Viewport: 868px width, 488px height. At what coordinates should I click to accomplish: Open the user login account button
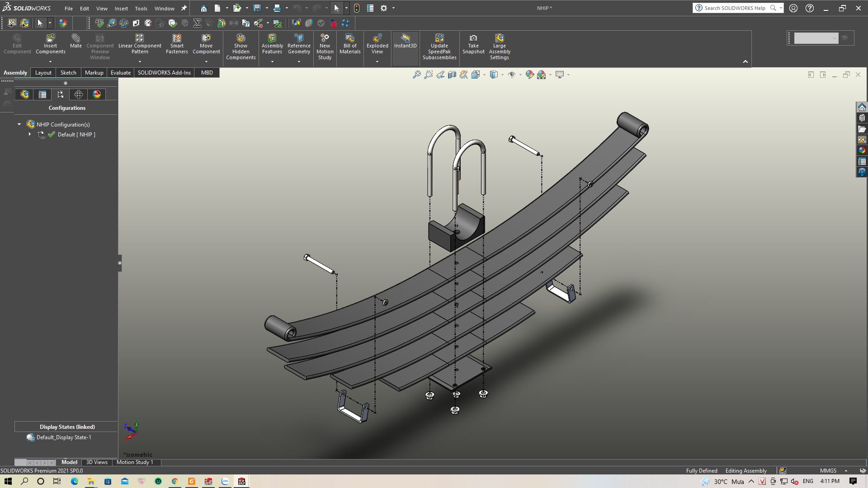tap(793, 8)
